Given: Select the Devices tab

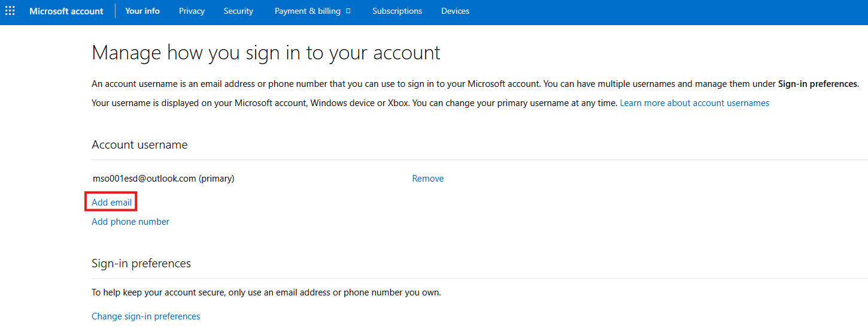Looking at the screenshot, I should point(455,11).
